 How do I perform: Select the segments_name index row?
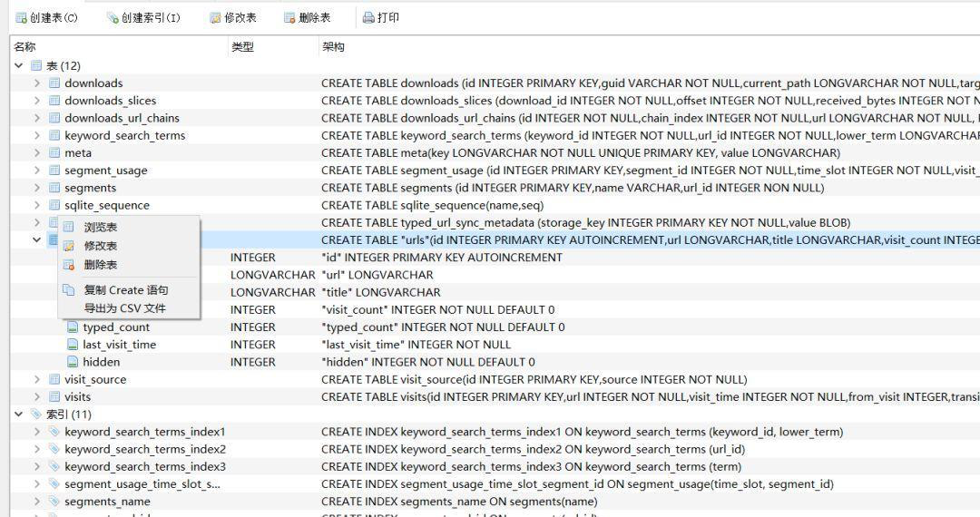(x=495, y=502)
